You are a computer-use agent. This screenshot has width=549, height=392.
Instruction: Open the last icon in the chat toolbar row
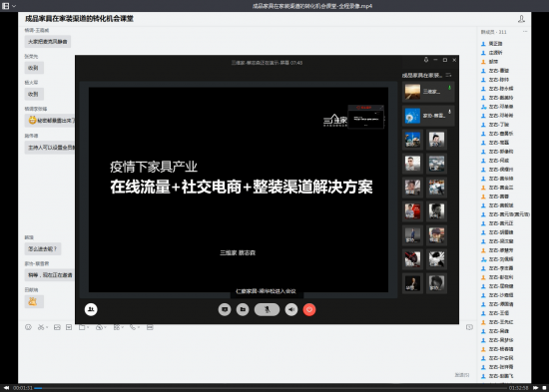click(150, 327)
